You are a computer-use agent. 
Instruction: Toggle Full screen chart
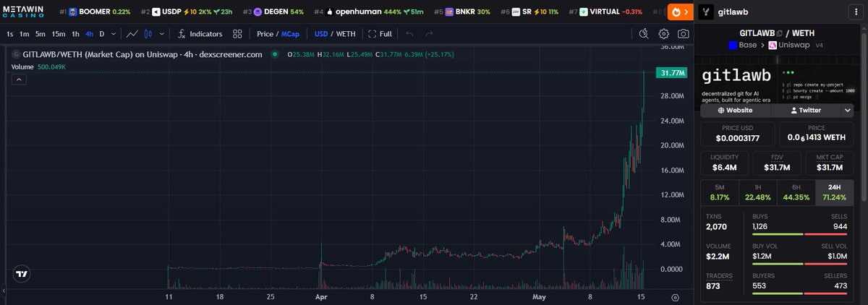(x=380, y=34)
